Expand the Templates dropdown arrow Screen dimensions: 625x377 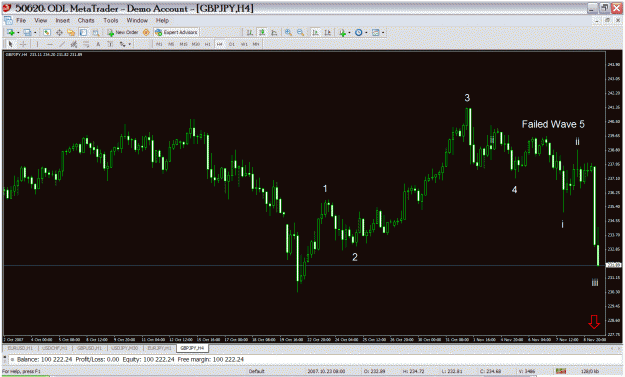pos(383,32)
